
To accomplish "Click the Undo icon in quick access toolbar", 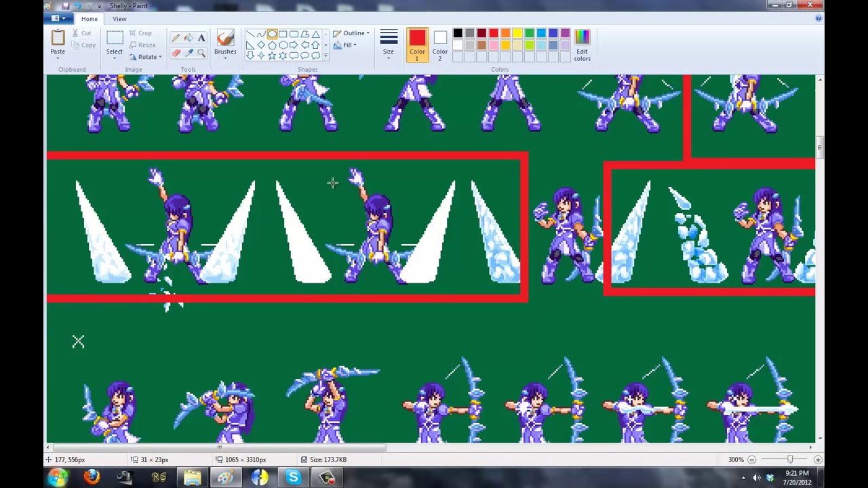I will pos(77,6).
